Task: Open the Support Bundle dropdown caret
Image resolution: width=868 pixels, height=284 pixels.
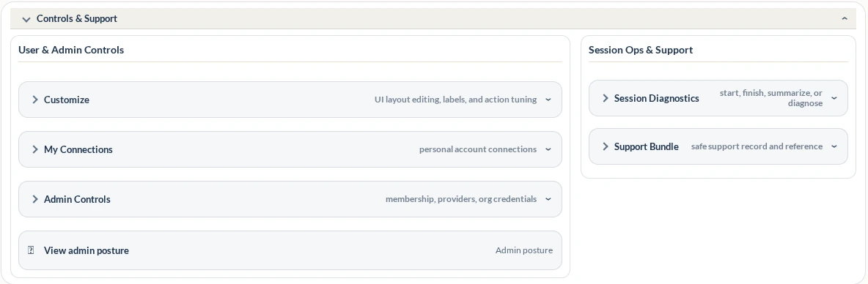Action: (x=834, y=146)
